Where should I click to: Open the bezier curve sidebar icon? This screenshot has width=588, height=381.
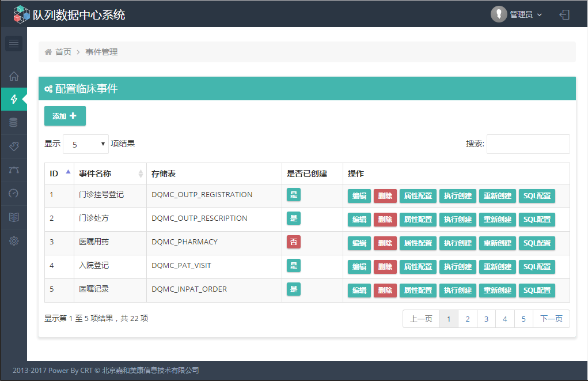point(14,170)
